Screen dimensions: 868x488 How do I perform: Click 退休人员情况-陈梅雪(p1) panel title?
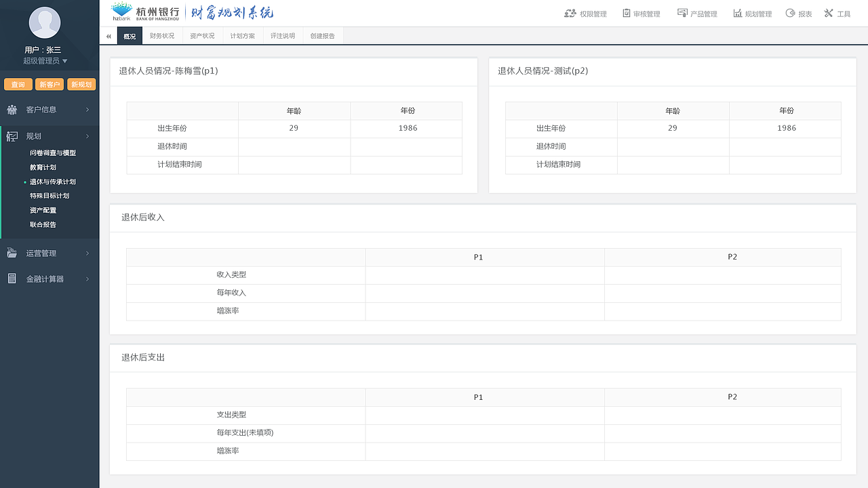pyautogui.click(x=168, y=70)
